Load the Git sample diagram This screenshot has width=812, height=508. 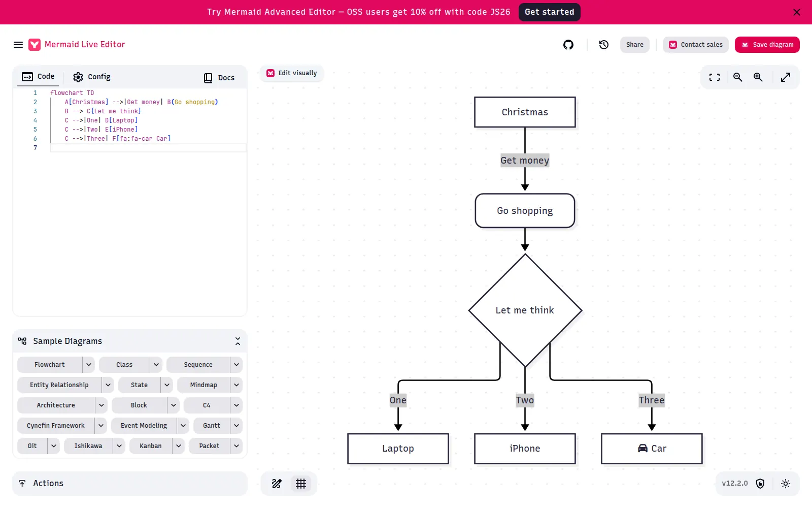click(32, 446)
